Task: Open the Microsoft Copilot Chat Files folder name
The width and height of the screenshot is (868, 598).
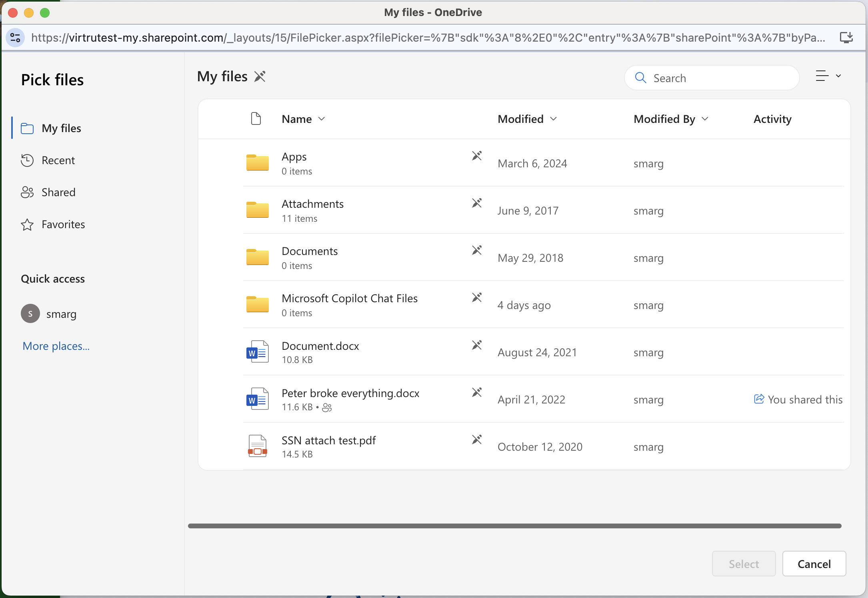Action: tap(350, 298)
